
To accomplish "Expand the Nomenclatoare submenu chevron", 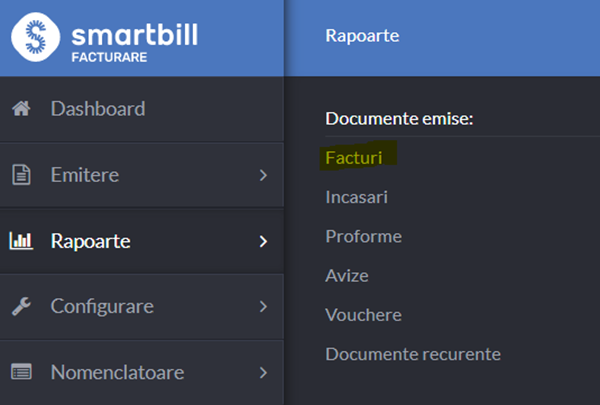I will pos(263,372).
